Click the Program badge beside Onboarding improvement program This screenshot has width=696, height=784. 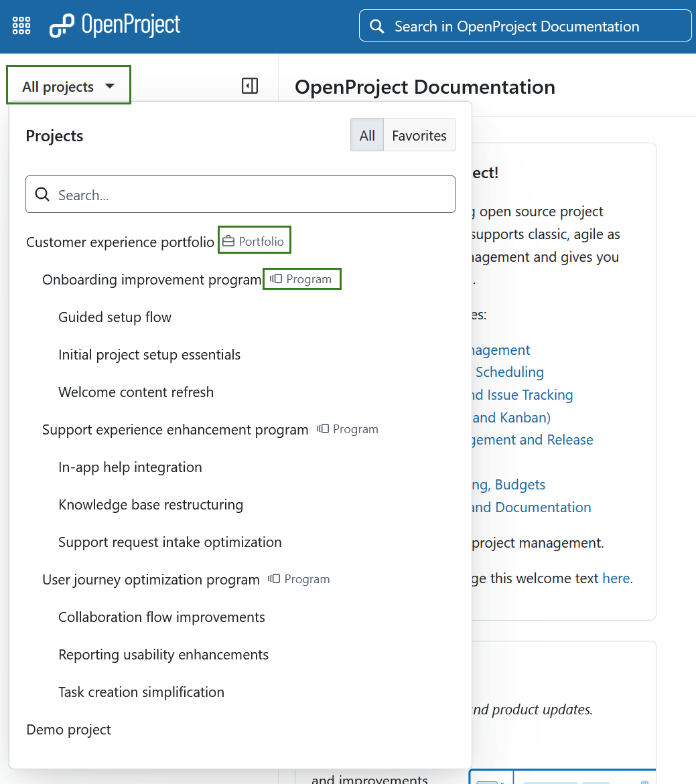301,279
